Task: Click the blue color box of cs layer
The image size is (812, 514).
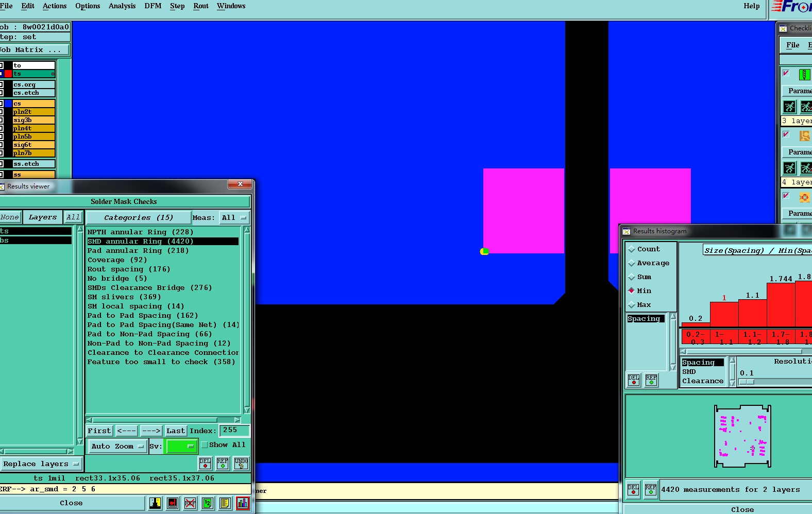Action: coord(8,104)
